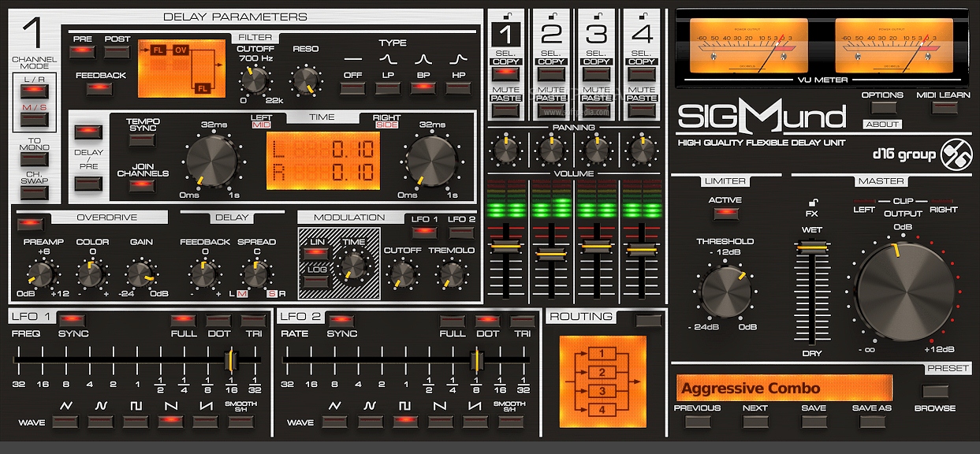
Task: Toggle the FX lock icon above Wet fader
Action: [x=811, y=202]
